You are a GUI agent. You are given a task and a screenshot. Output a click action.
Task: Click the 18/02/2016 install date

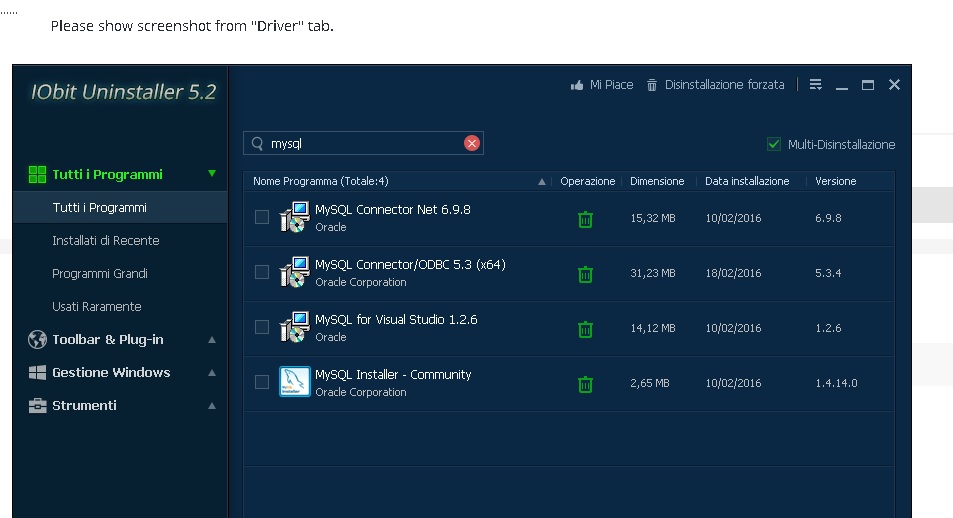(x=733, y=273)
